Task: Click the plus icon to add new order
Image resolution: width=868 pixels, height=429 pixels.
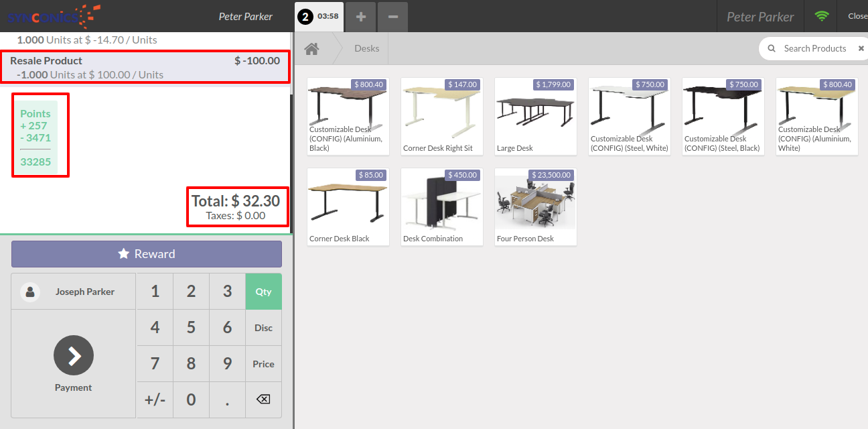Action: point(360,16)
